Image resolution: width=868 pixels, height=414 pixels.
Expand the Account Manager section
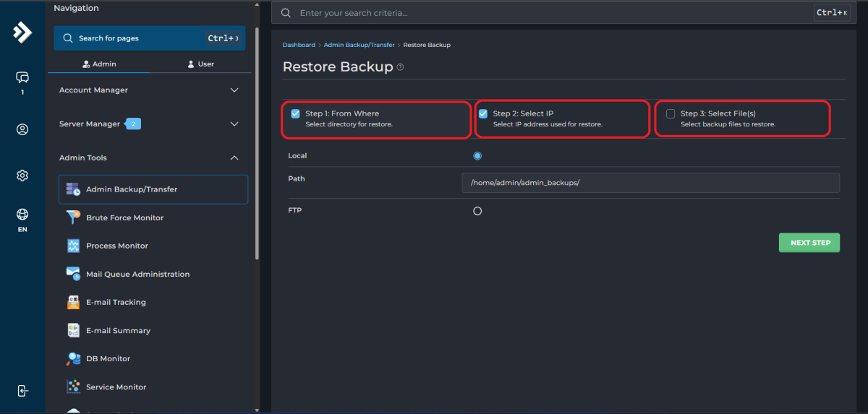pos(234,90)
